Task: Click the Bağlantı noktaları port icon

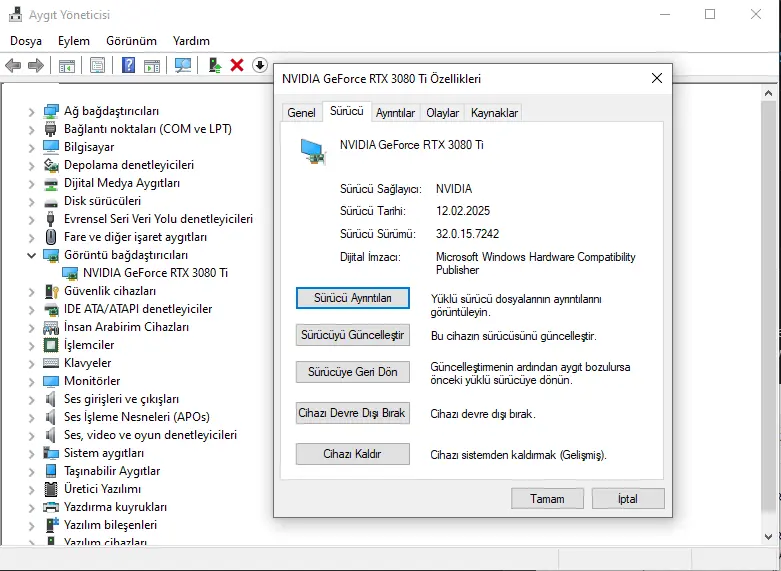Action: [51, 129]
